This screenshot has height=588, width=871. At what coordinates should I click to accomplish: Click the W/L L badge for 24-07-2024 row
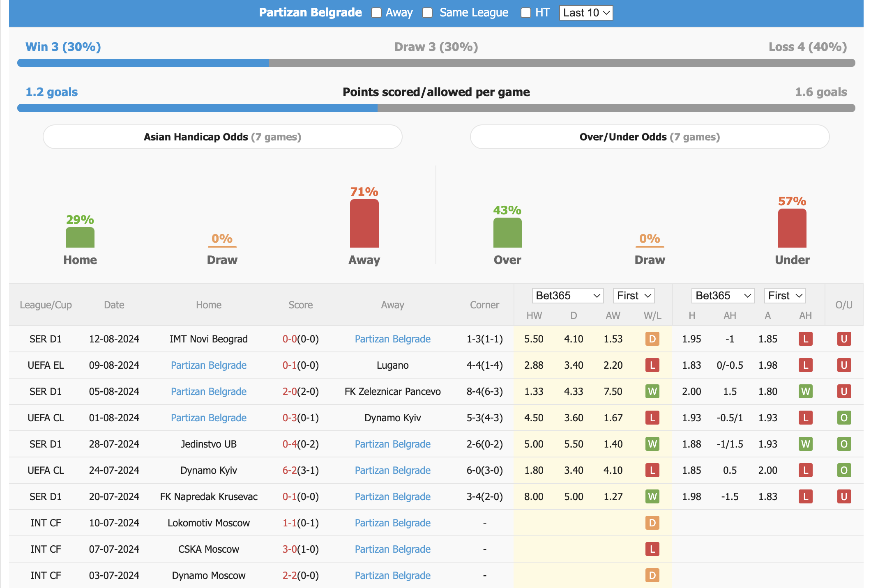652,470
